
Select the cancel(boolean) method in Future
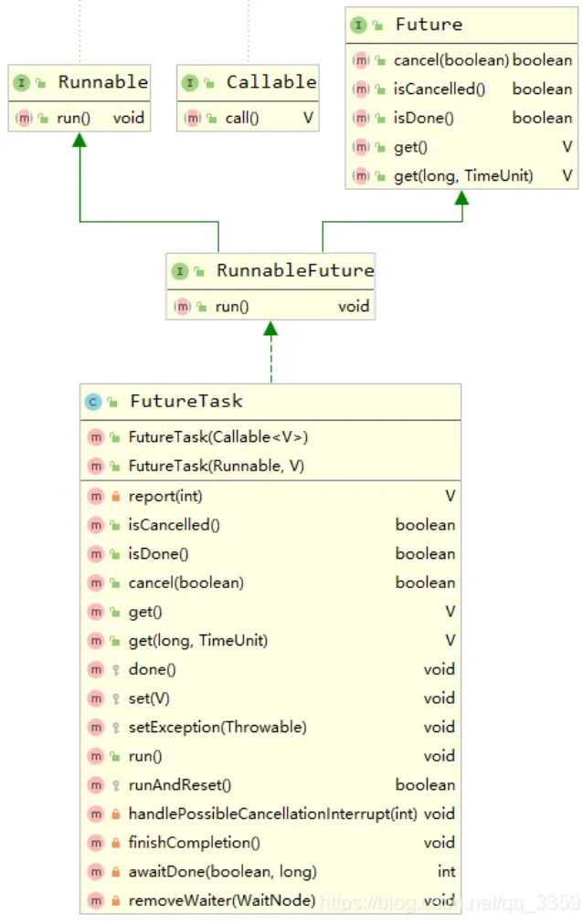[x=450, y=60]
